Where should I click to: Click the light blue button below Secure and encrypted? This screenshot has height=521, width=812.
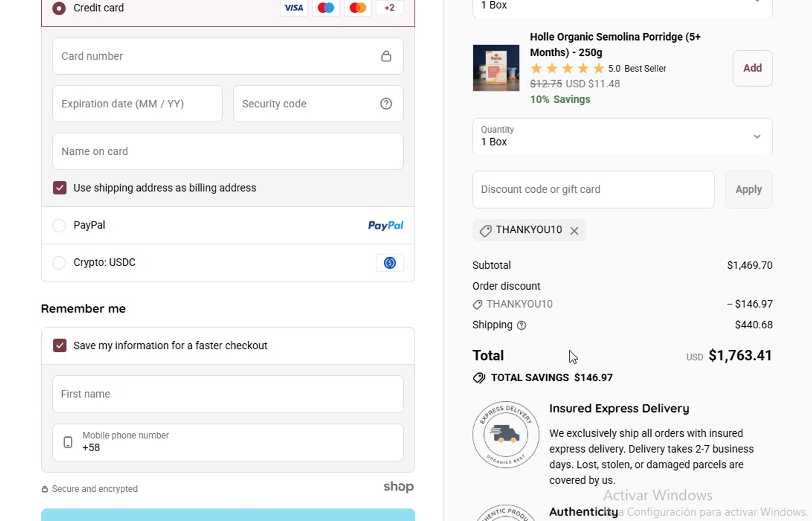(x=228, y=515)
